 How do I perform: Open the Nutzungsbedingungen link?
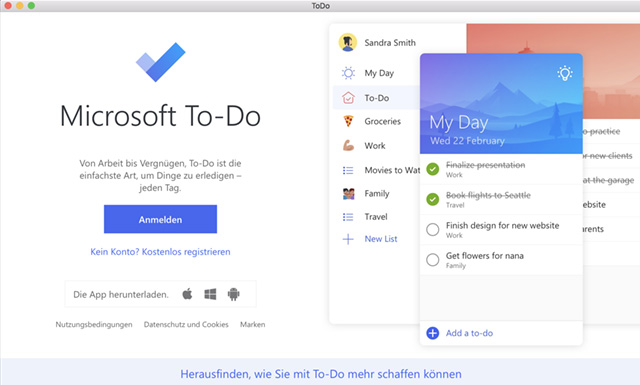pos(94,325)
